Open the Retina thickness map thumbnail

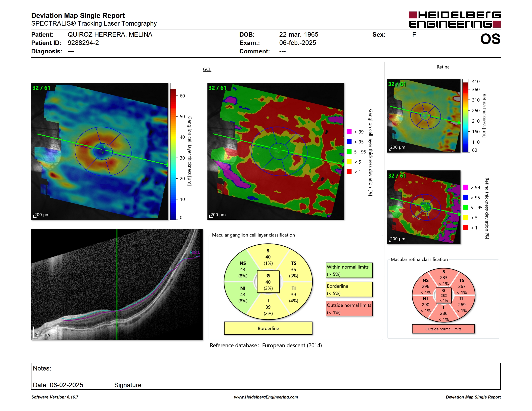(424, 116)
